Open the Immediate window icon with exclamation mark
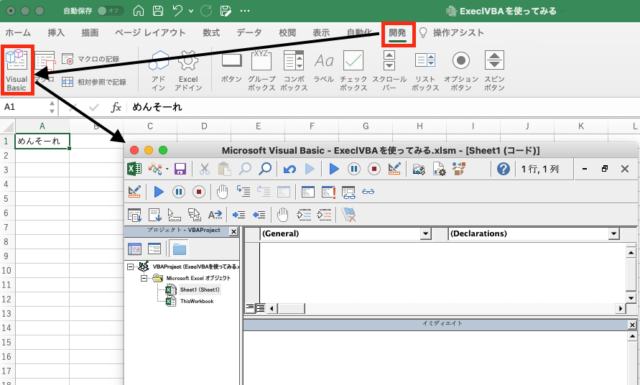640x385 pixels. [328, 191]
